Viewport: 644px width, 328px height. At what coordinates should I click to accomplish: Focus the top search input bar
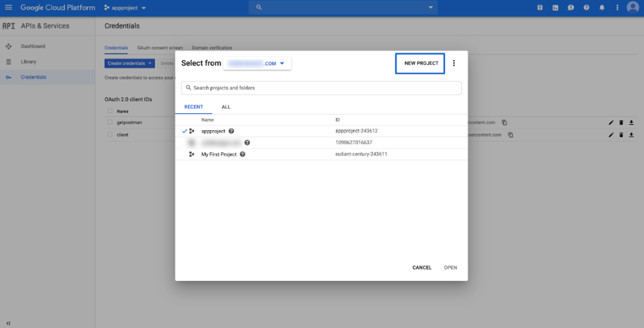(x=343, y=8)
